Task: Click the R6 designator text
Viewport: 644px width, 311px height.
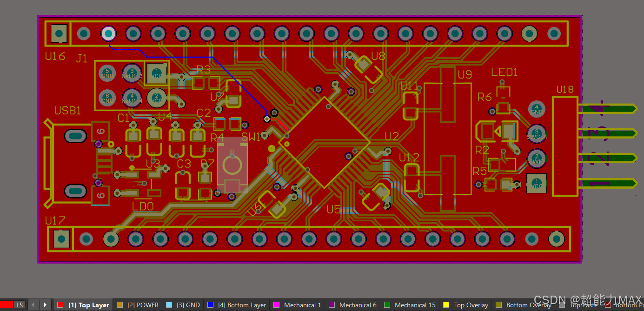Action: point(485,97)
